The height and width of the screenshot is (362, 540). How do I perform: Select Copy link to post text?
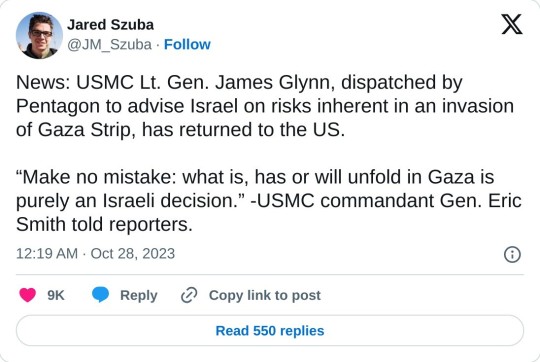point(264,295)
